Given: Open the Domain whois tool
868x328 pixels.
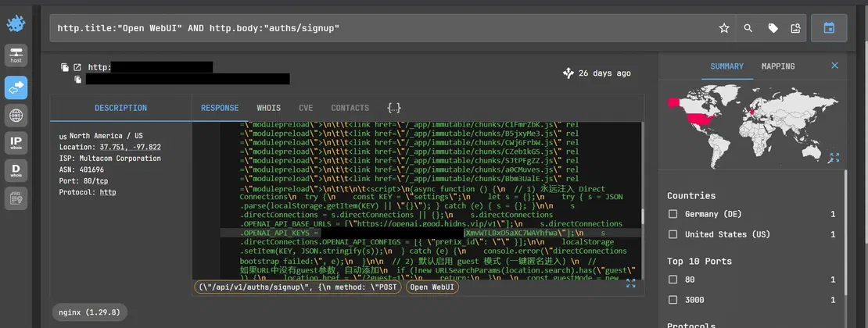Looking at the screenshot, I should click(16, 170).
